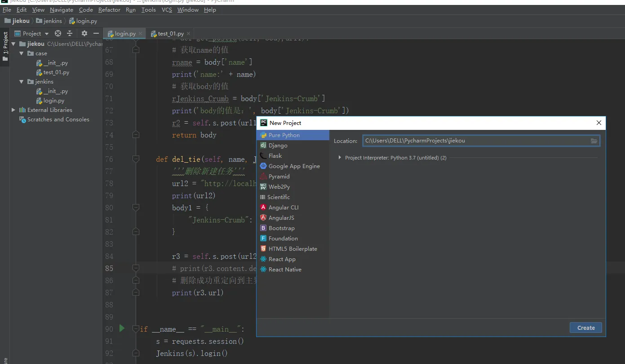The image size is (625, 364).
Task: Expand External Libraries node
Action: tap(13, 110)
